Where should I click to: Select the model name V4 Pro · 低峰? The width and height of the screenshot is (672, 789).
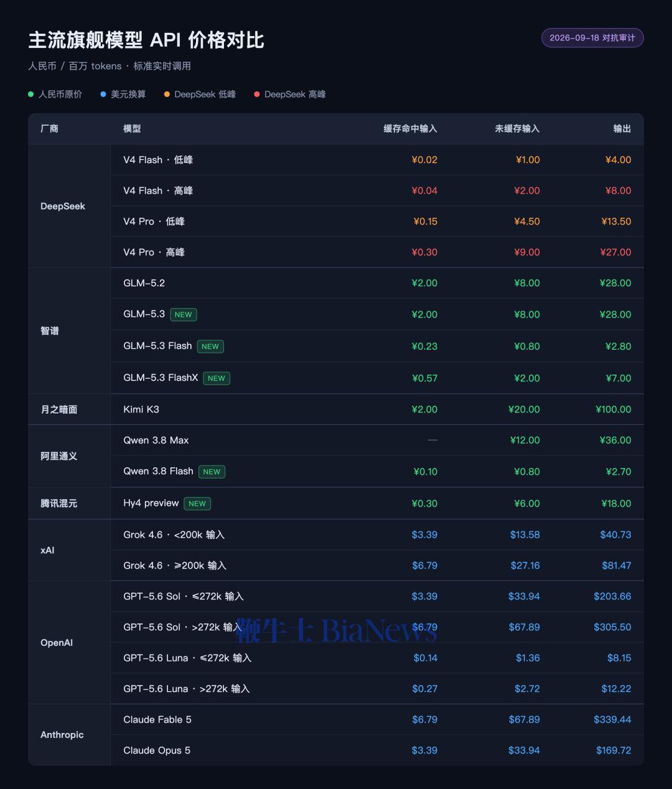coord(154,222)
